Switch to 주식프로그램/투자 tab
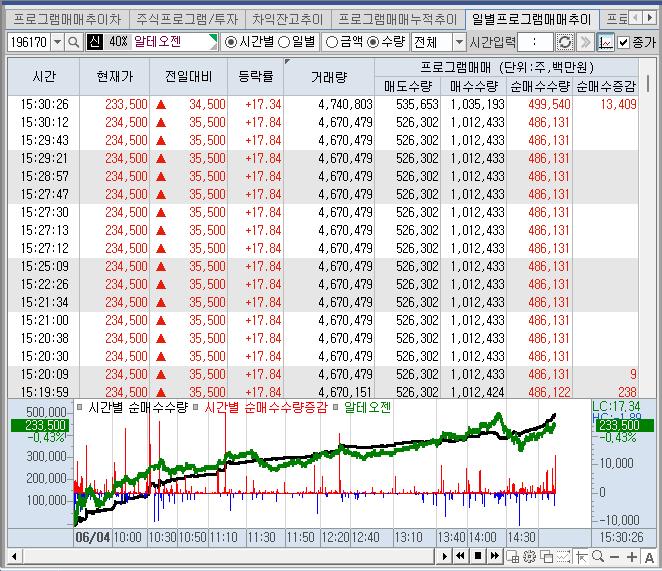 point(187,19)
